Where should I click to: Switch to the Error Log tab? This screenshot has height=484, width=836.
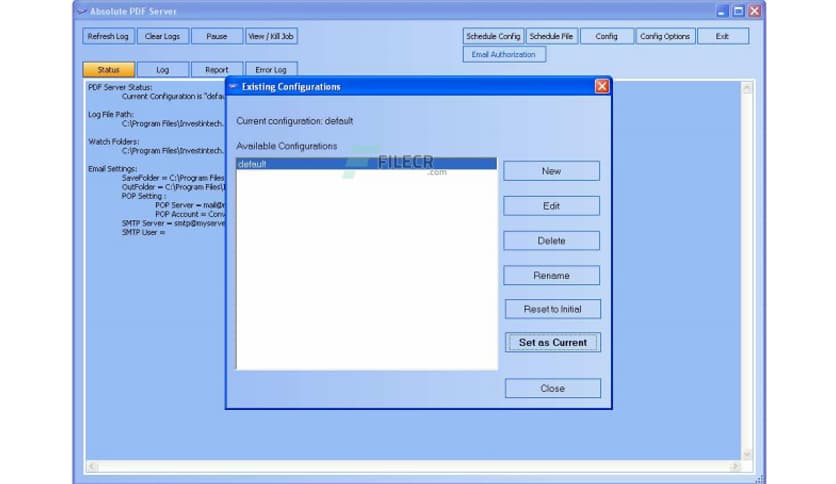pyautogui.click(x=271, y=70)
